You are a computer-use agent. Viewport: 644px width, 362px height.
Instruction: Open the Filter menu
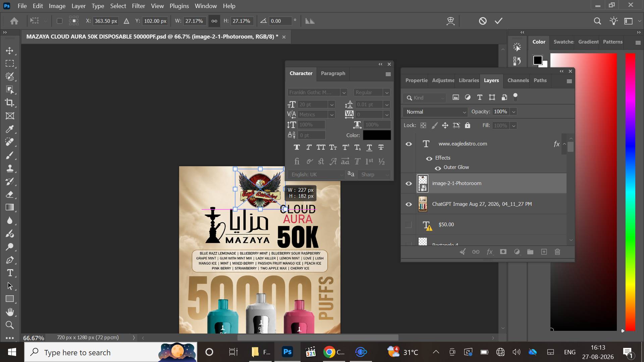point(138,6)
